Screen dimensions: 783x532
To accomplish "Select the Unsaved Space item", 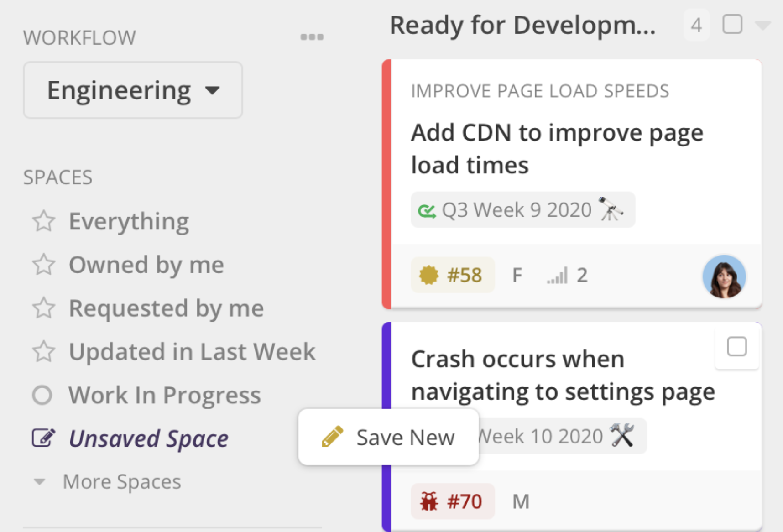I will (148, 438).
